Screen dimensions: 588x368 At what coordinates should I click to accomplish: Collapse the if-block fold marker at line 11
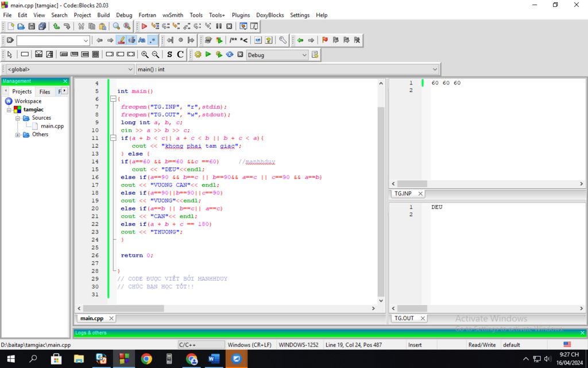(x=113, y=138)
